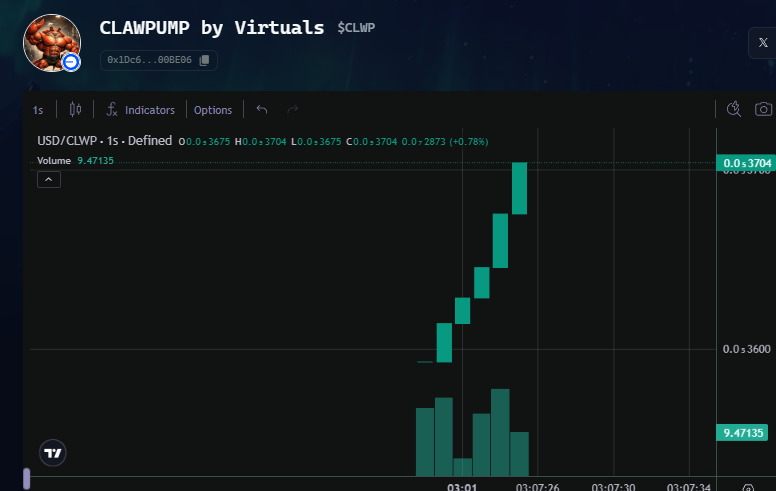Change chart type with candlestick icon
This screenshot has height=491, width=776.
pos(75,109)
